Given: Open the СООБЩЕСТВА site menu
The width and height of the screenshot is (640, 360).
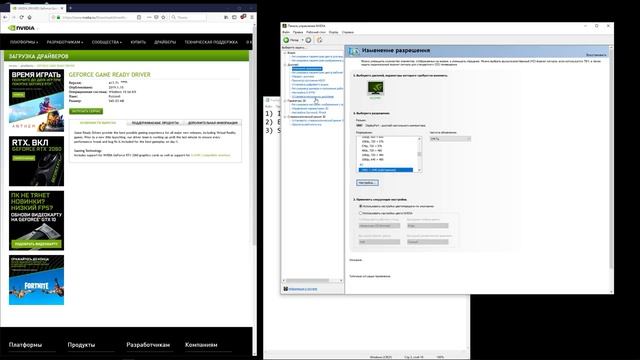Looking at the screenshot, I should tap(107, 42).
